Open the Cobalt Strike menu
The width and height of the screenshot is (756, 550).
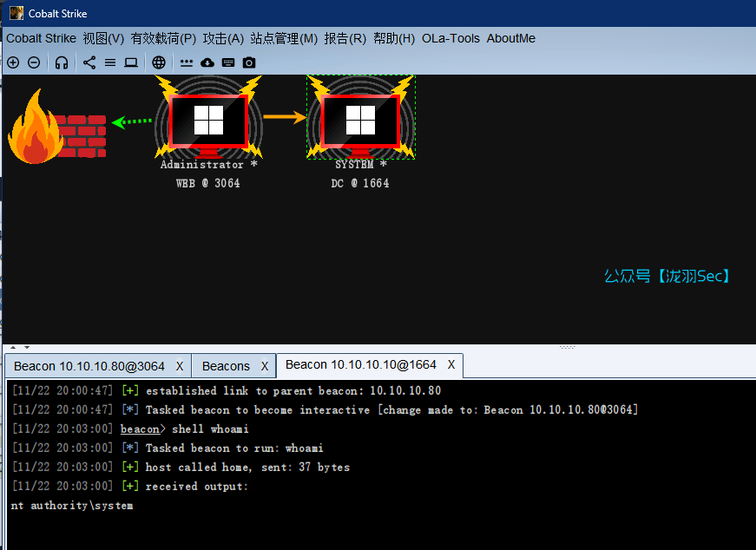[x=41, y=38]
